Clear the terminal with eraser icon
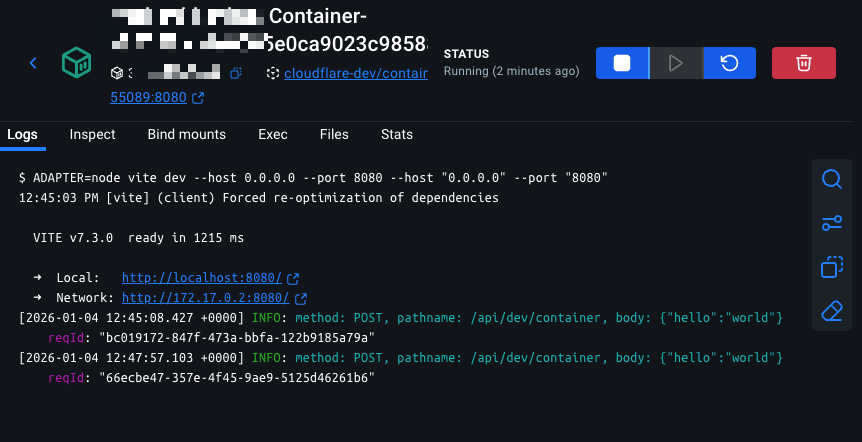The height and width of the screenshot is (442, 862). click(x=832, y=312)
